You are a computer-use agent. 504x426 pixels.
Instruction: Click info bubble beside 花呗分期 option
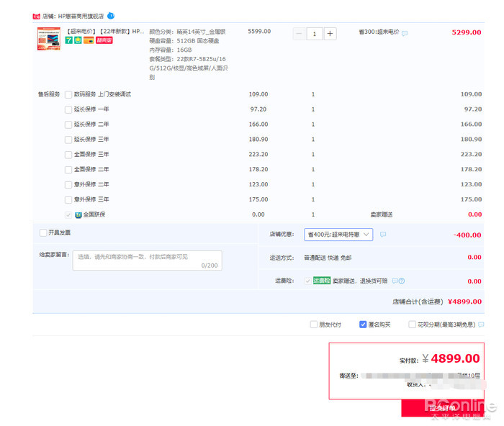(481, 325)
